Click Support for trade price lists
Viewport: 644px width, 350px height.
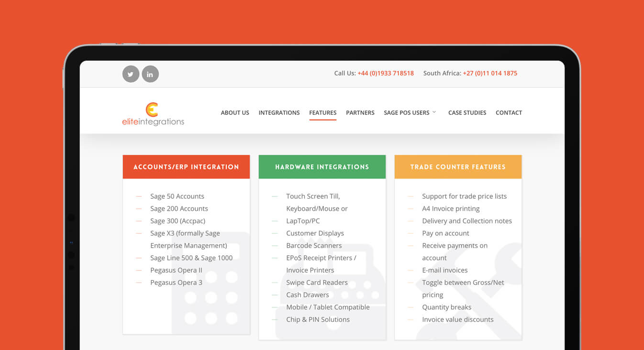(464, 196)
